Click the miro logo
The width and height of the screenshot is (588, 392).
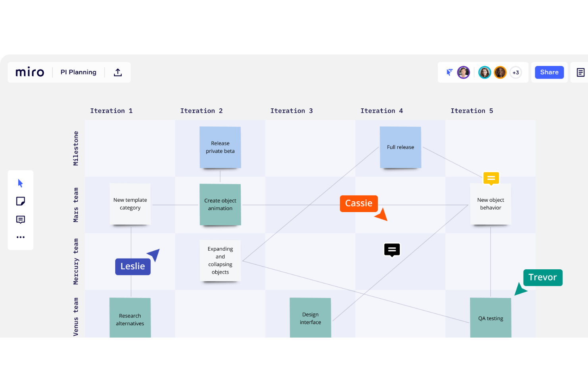point(30,72)
